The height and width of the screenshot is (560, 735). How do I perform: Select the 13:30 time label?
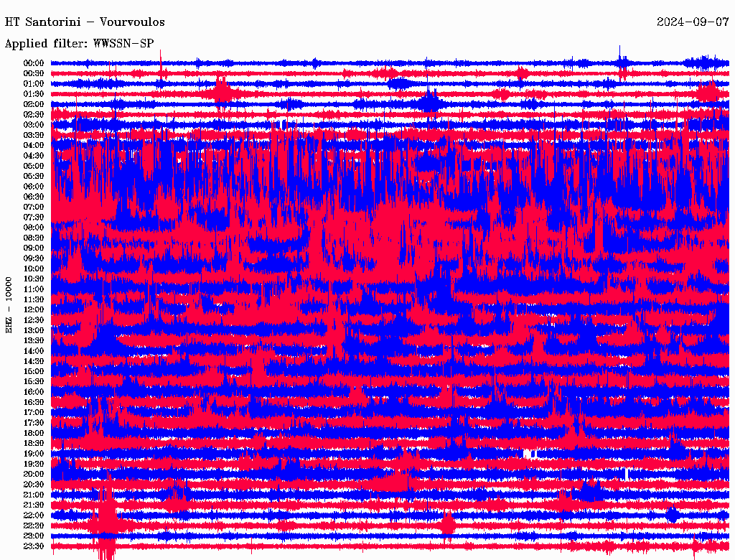click(x=34, y=340)
